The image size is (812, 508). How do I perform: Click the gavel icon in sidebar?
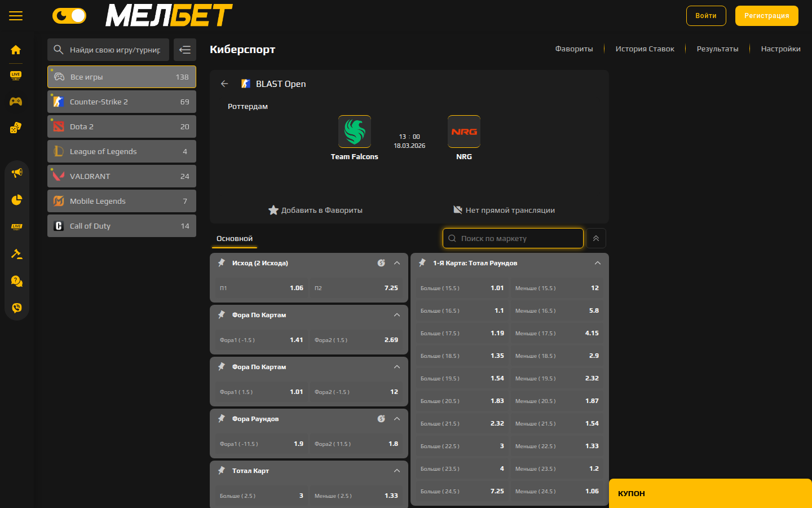[17, 254]
